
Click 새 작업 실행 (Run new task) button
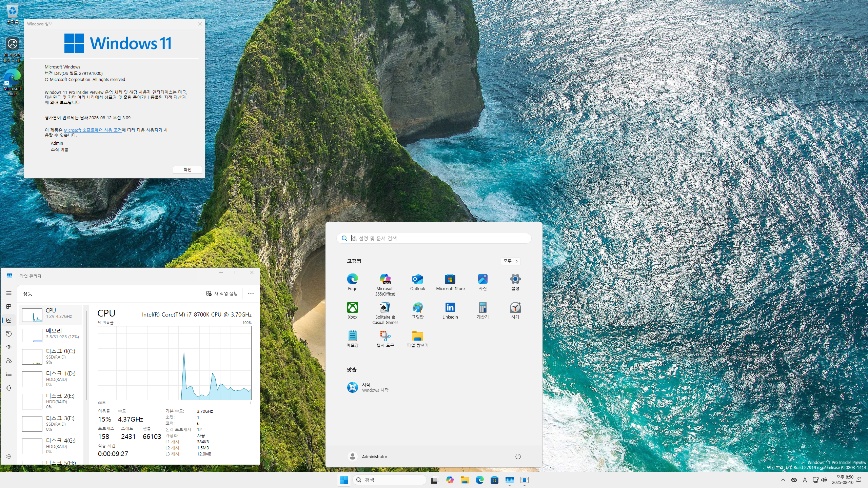222,293
